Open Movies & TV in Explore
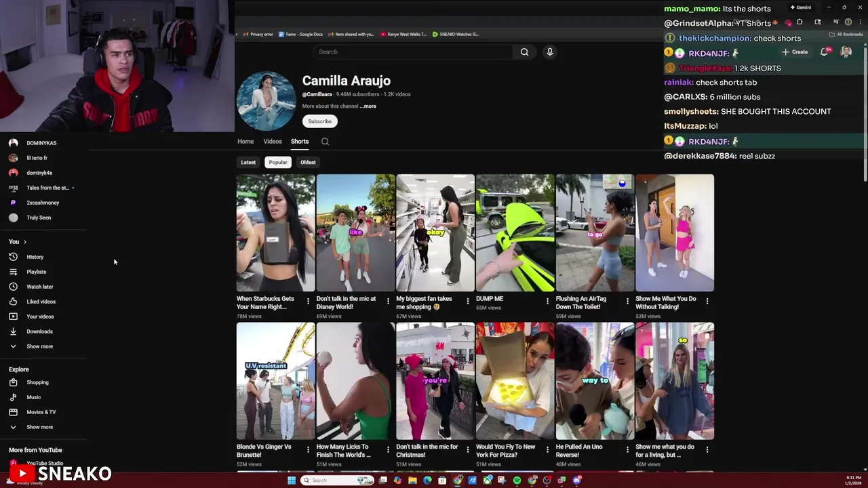This screenshot has width=868, height=488. [32, 412]
